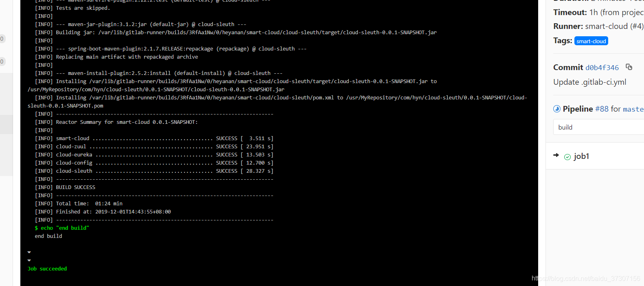Click the cloud-sleuth SUCCESS summary row
The width and height of the screenshot is (644, 286).
coord(154,171)
